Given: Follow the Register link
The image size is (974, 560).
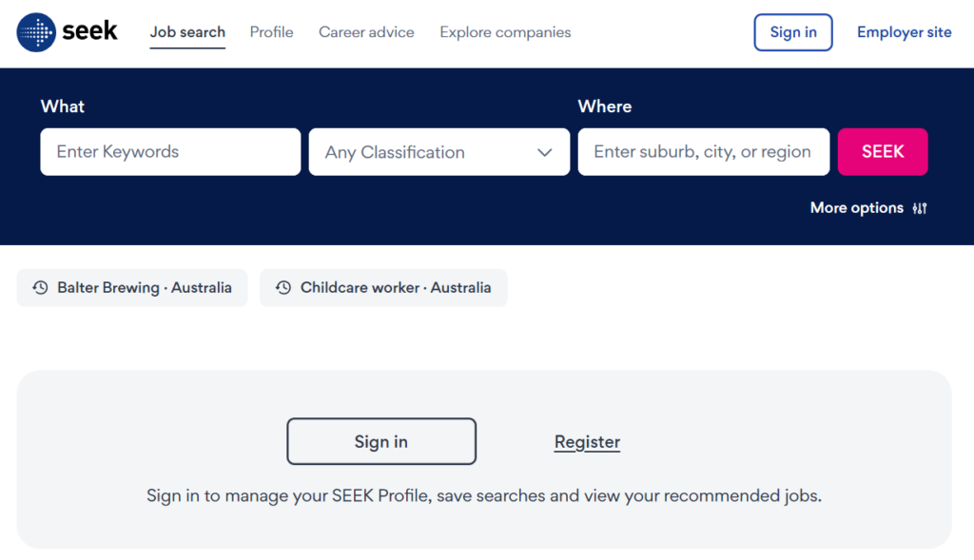Looking at the screenshot, I should 587,442.
